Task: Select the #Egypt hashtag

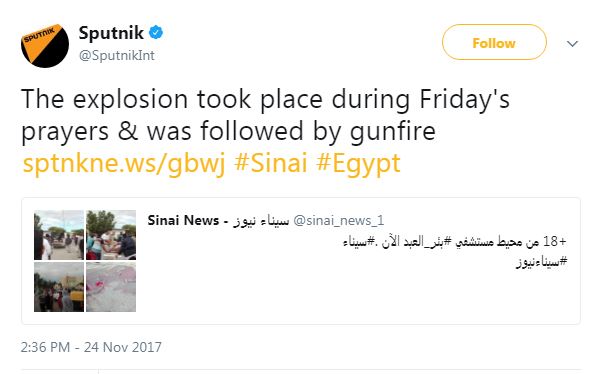Action: point(358,163)
